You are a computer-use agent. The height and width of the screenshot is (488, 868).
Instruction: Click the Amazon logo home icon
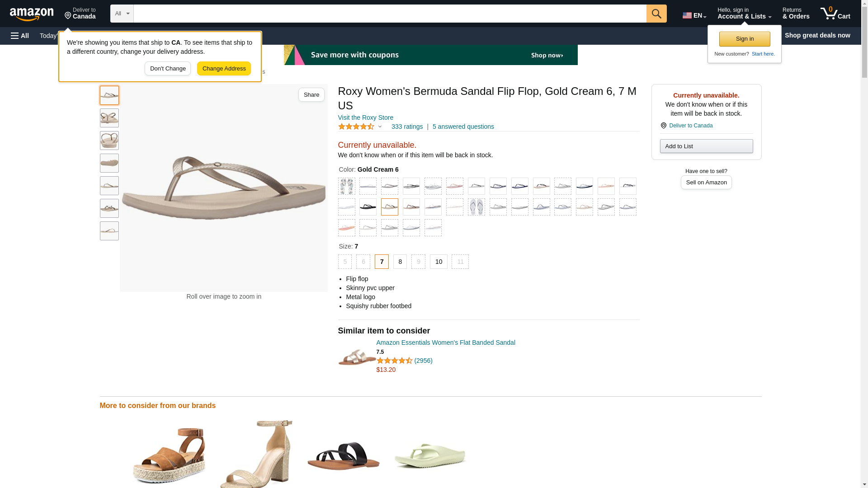[x=32, y=14]
